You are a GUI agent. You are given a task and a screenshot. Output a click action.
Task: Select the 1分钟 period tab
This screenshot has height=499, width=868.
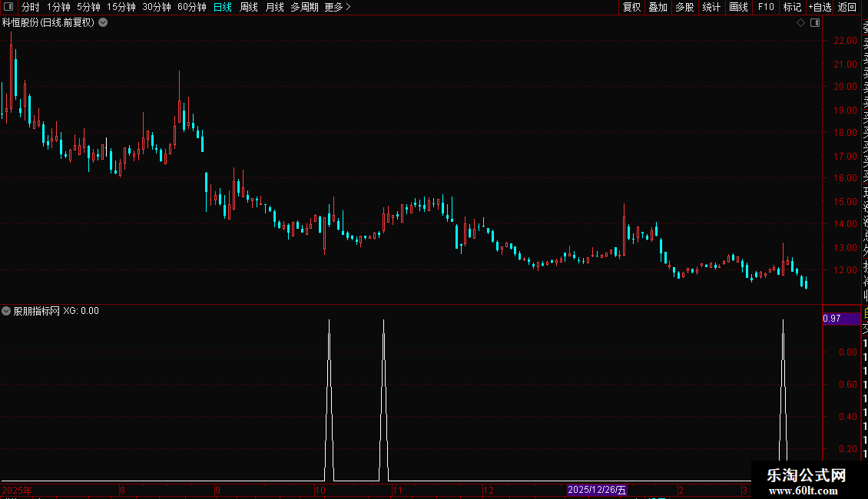58,7
